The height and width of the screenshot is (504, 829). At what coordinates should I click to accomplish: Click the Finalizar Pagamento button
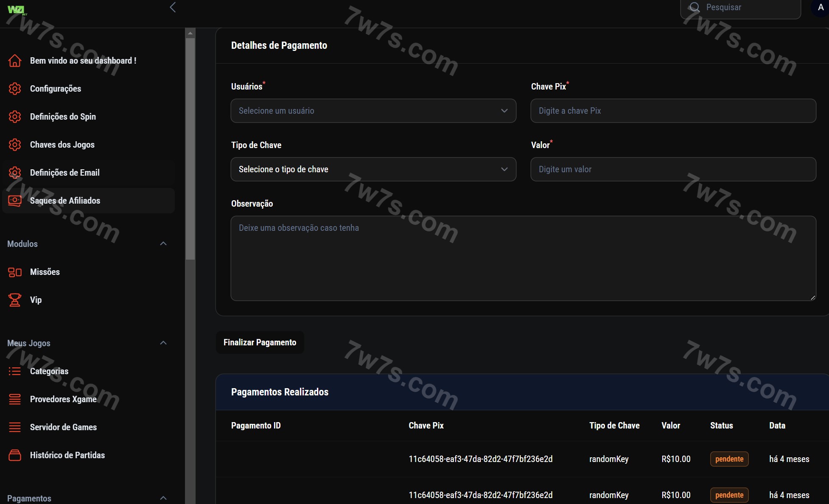pyautogui.click(x=260, y=342)
